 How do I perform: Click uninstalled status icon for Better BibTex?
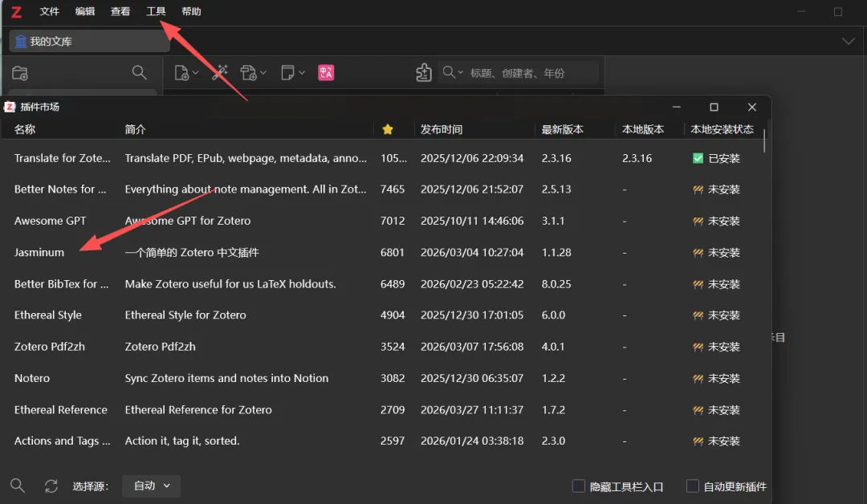click(698, 284)
